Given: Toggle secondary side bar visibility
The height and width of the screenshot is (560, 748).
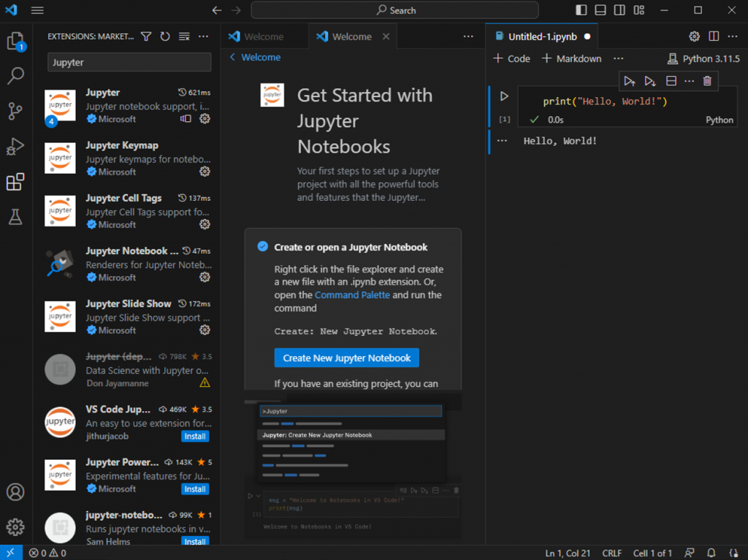Looking at the screenshot, I should pos(619,10).
